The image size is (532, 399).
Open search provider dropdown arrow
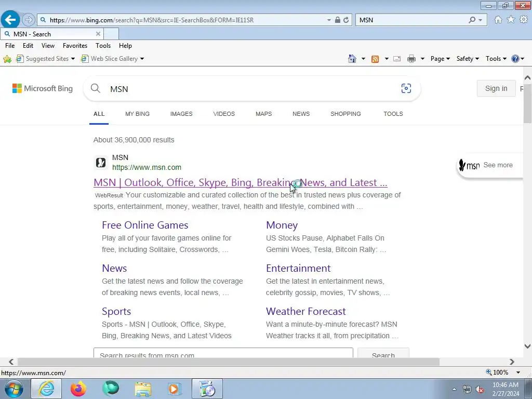pyautogui.click(x=480, y=20)
